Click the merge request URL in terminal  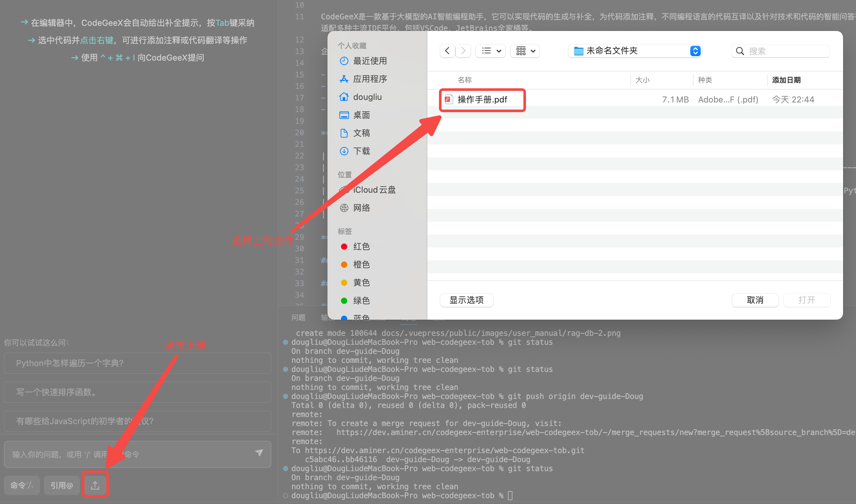(596, 432)
